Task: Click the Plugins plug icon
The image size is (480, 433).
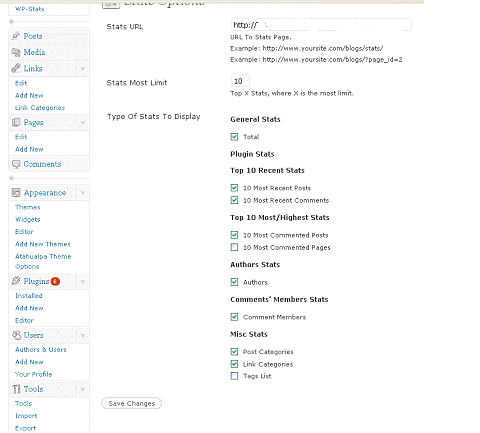Action: 16,281
